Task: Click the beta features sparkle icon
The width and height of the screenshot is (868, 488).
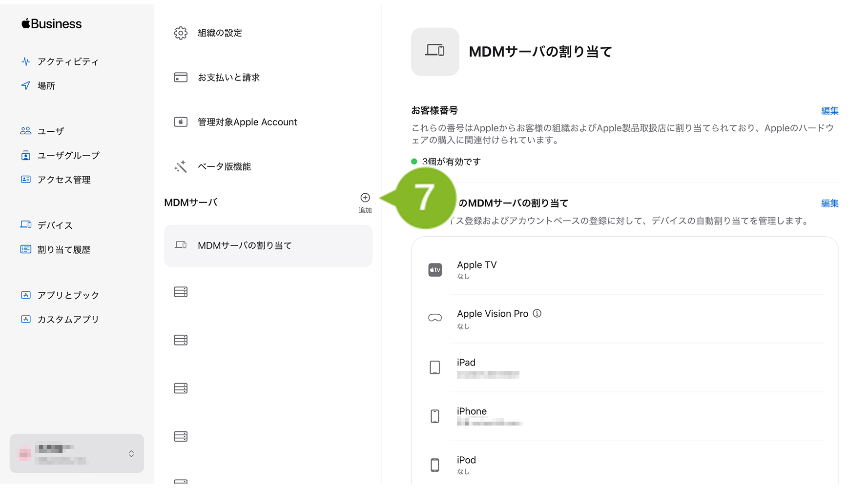Action: (x=181, y=166)
